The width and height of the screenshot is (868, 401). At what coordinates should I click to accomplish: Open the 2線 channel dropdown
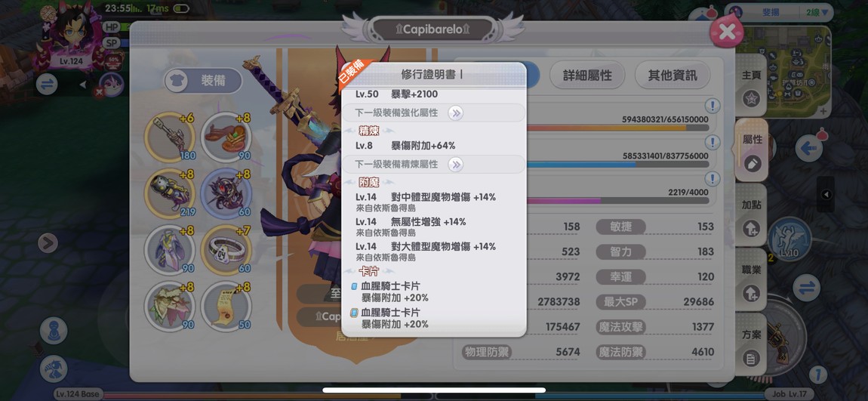[x=819, y=12]
